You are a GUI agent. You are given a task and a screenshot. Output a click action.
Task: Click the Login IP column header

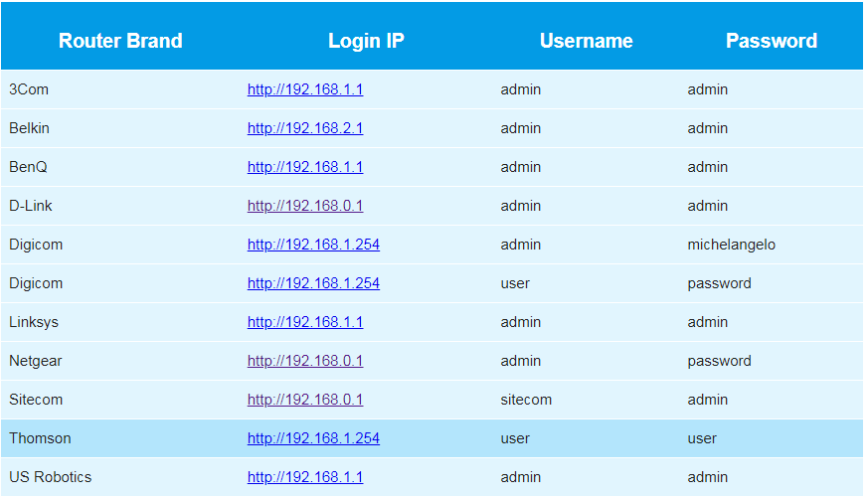point(366,41)
